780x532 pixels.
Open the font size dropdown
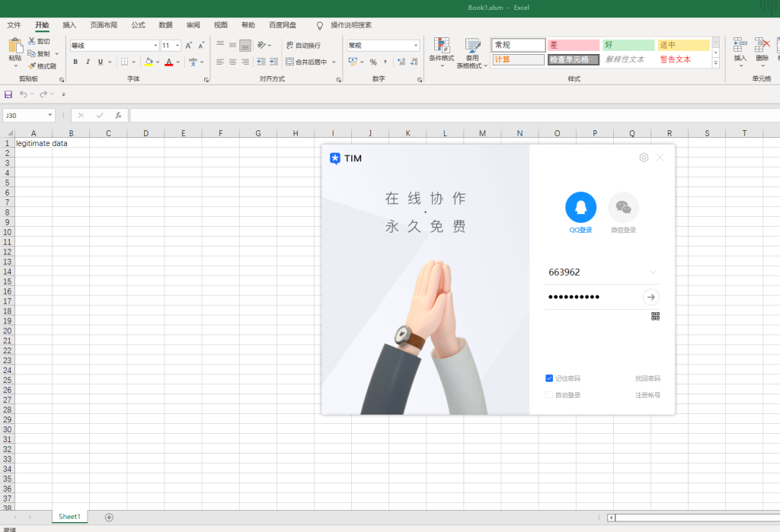pos(177,45)
